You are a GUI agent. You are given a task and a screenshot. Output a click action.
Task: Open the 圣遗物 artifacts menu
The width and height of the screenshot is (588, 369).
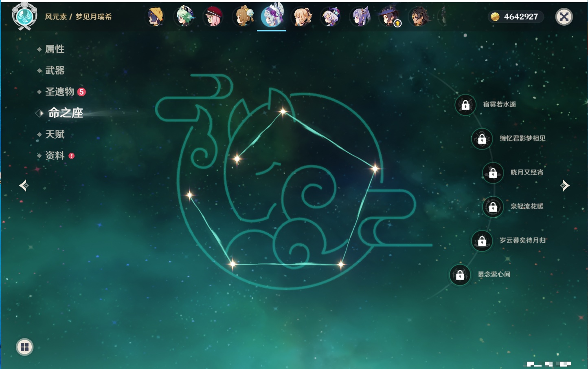click(59, 92)
